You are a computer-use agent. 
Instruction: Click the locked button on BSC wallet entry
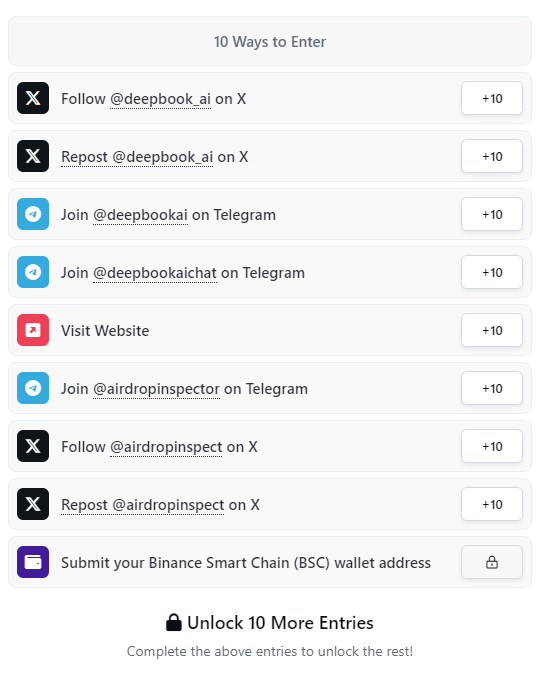(492, 562)
